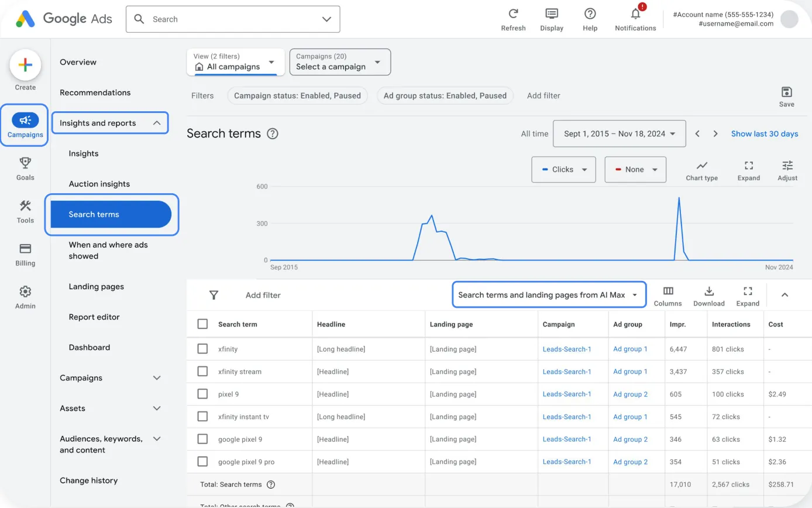Screen dimensions: 812x508
Task: Click the Save filter icon
Action: pyautogui.click(x=787, y=92)
